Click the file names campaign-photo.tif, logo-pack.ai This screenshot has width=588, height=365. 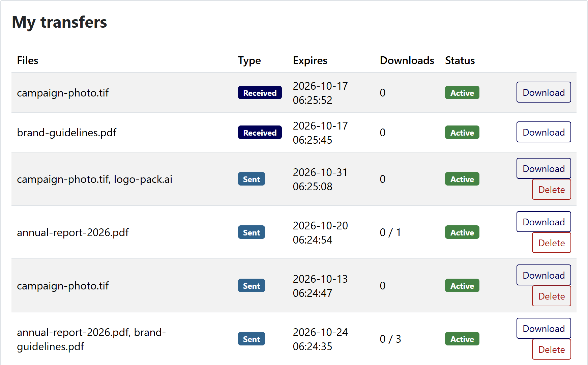[x=94, y=179]
